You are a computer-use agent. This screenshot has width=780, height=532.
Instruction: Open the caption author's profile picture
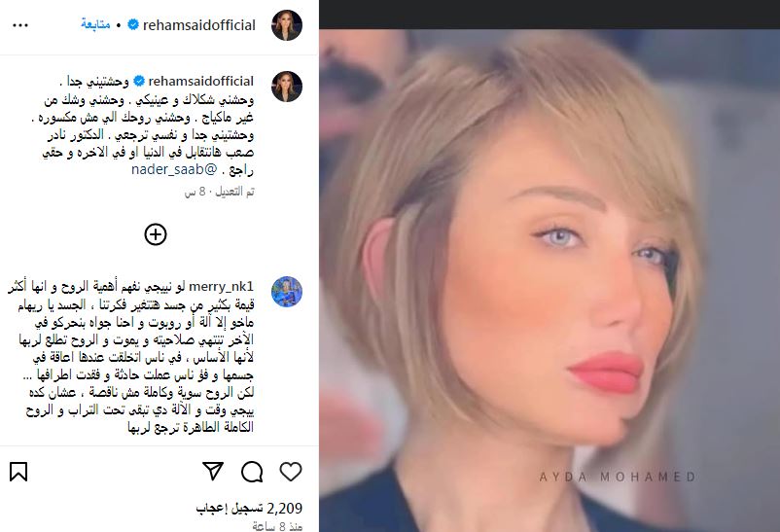(287, 87)
